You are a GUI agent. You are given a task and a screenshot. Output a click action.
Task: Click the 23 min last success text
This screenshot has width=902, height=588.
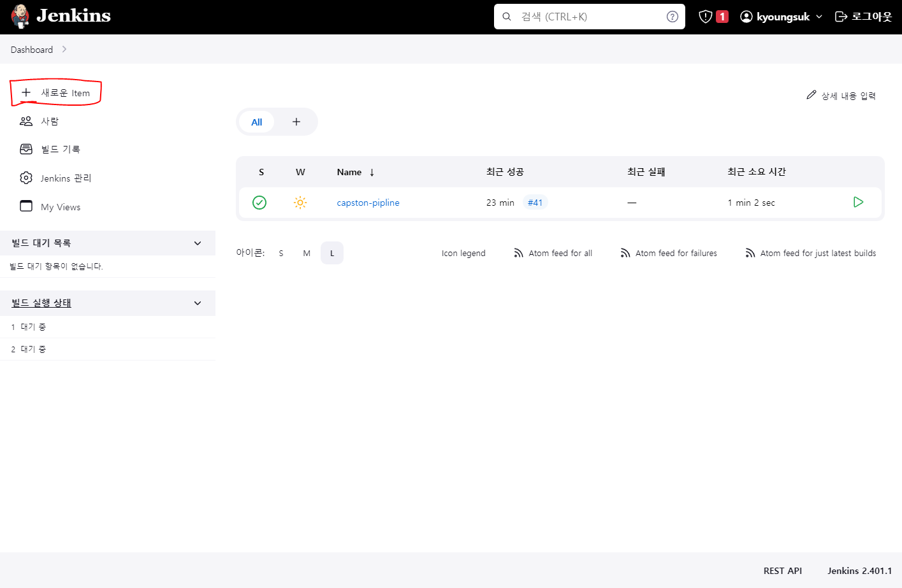coord(500,203)
